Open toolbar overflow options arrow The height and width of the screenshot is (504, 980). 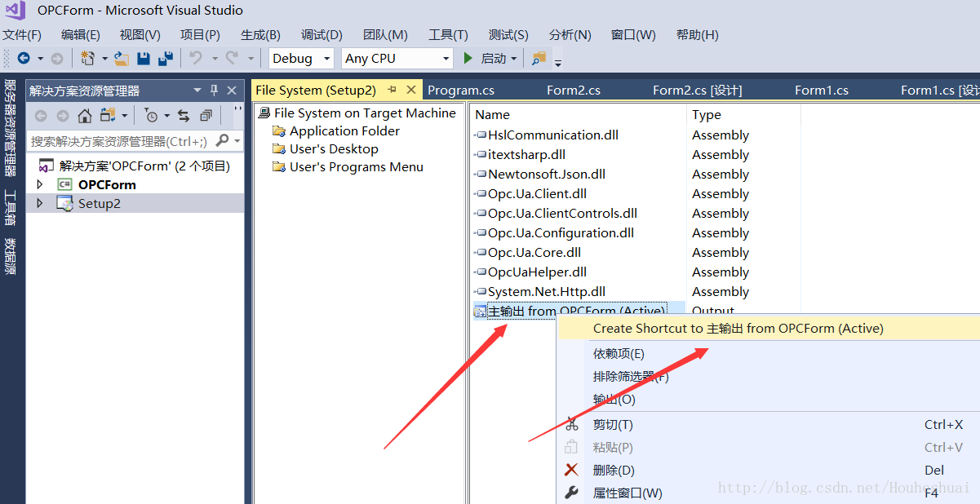(x=558, y=61)
